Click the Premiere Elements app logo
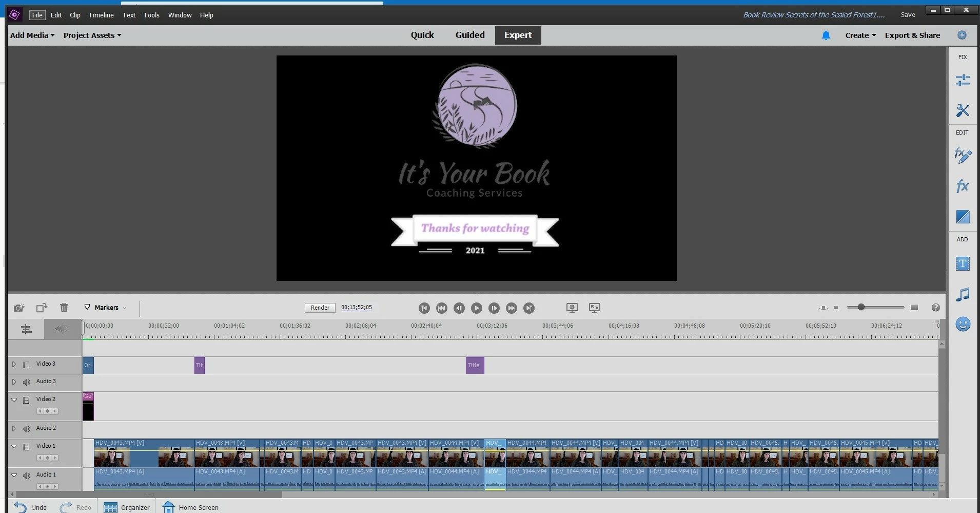Screen dimensions: 980x513 [x=14, y=15]
